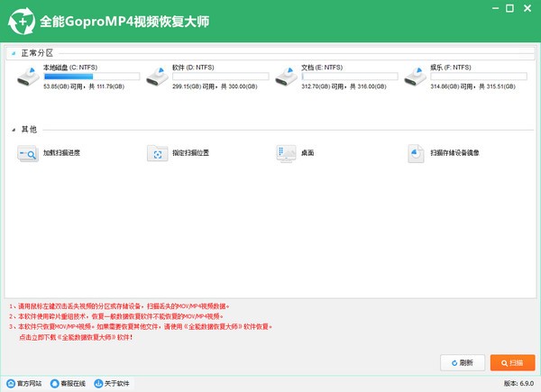Click the 加载扫描进度 label
541x392 pixels.
click(61, 152)
